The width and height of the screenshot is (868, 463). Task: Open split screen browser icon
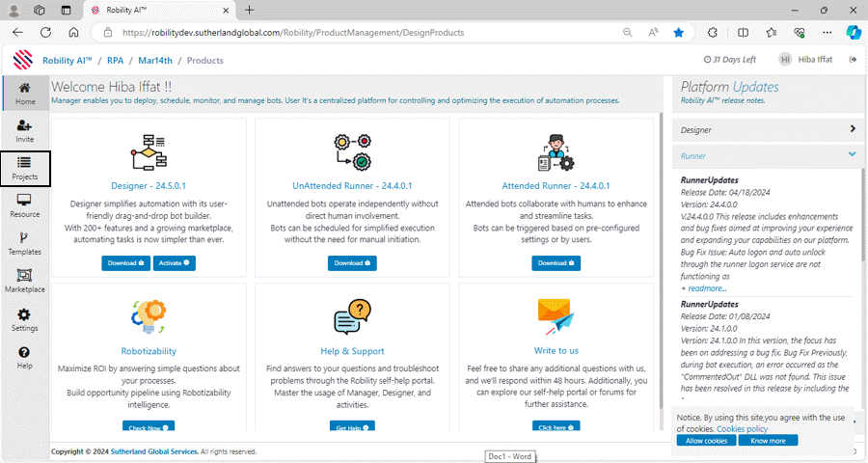[743, 33]
